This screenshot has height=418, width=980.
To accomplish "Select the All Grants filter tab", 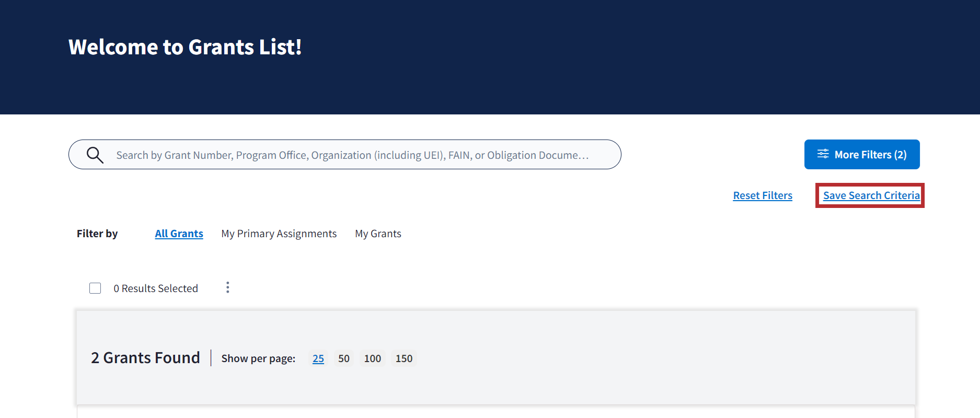I will point(179,234).
